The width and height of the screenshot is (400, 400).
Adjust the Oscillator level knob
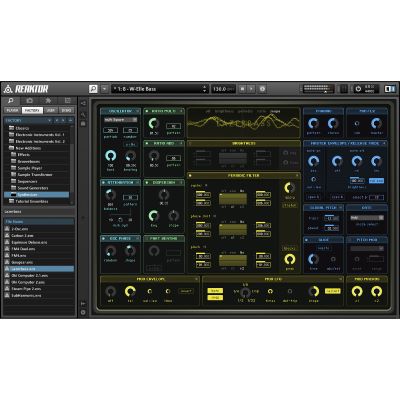[x=111, y=156]
